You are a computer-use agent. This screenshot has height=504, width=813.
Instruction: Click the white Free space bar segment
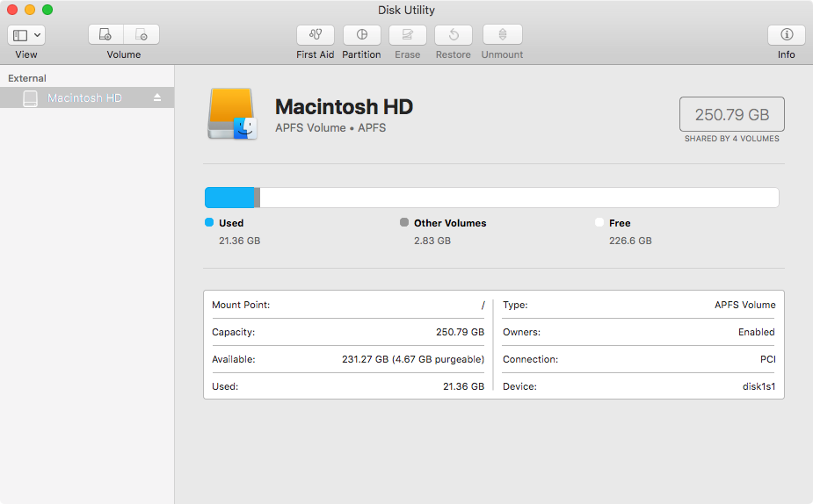point(519,198)
